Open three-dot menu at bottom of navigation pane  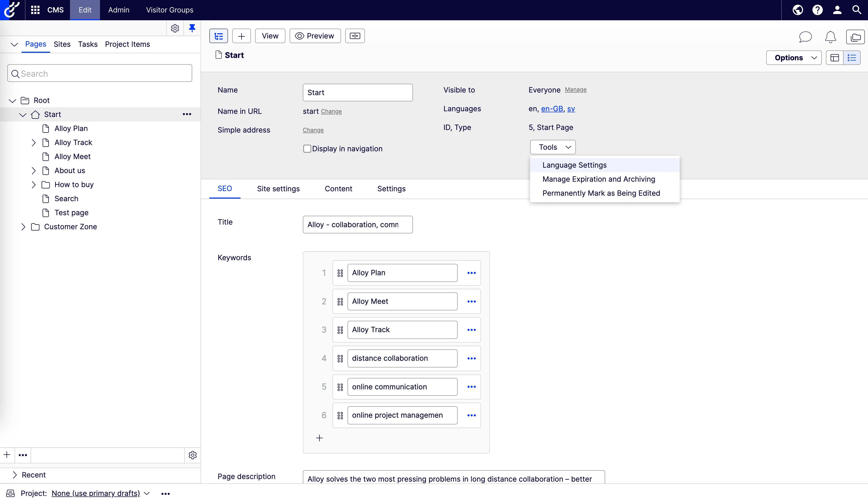pyautogui.click(x=23, y=455)
